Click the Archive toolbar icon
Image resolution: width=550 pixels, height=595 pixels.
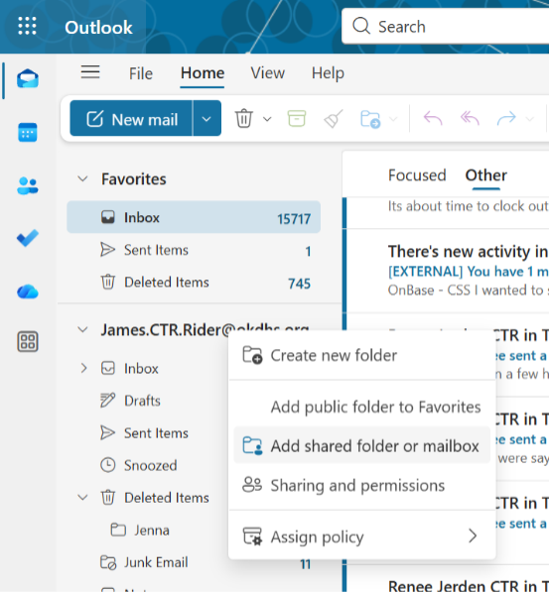[297, 118]
